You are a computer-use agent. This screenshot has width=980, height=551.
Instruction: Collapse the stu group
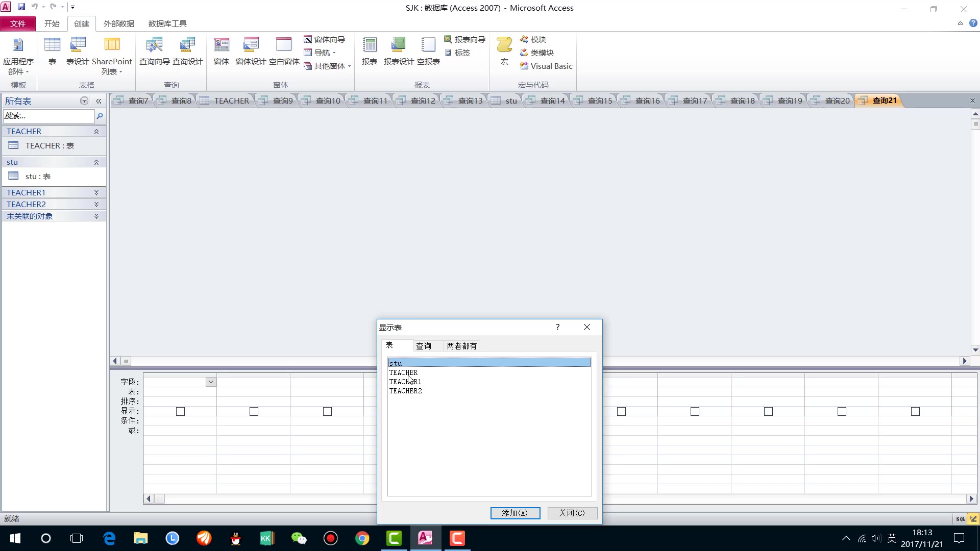(x=96, y=162)
